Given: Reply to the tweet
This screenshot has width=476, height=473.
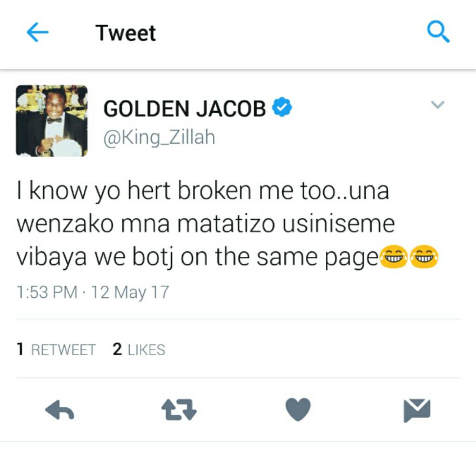Looking at the screenshot, I should coord(60,410).
